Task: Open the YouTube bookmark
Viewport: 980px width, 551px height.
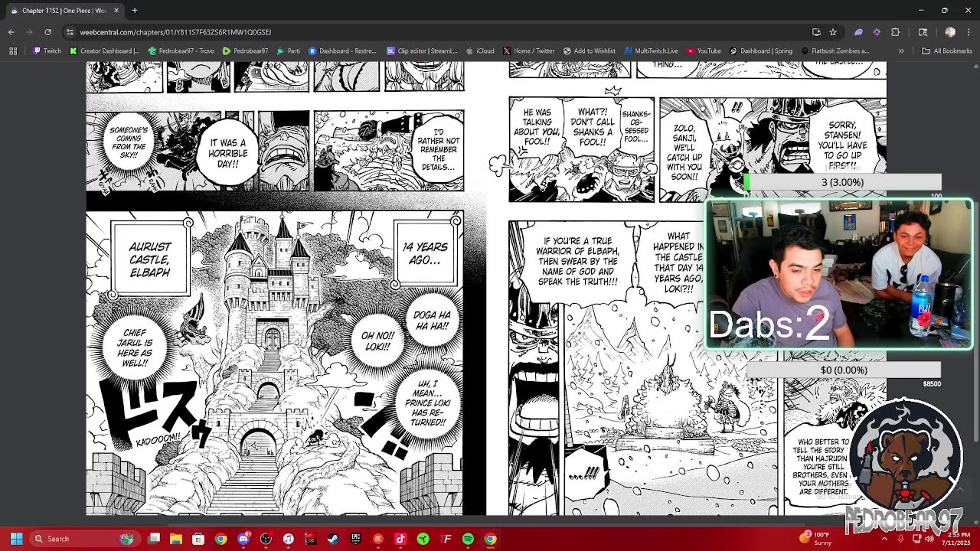Action: 704,51
